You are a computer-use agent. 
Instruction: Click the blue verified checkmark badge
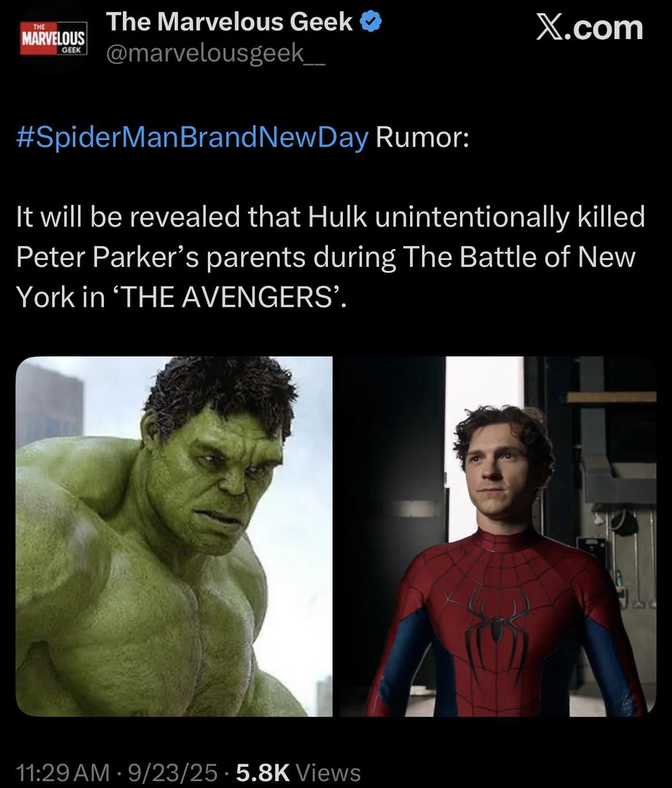coord(371,22)
